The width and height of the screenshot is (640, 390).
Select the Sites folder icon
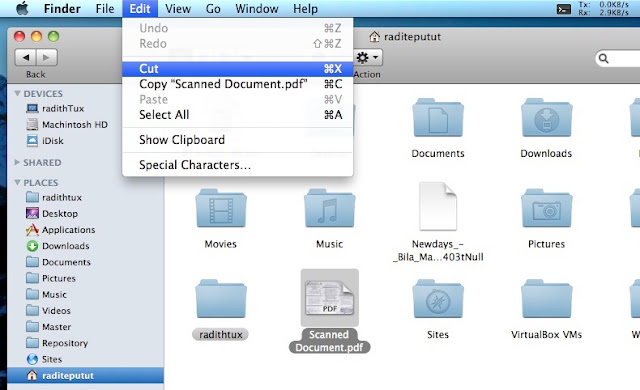click(438, 299)
